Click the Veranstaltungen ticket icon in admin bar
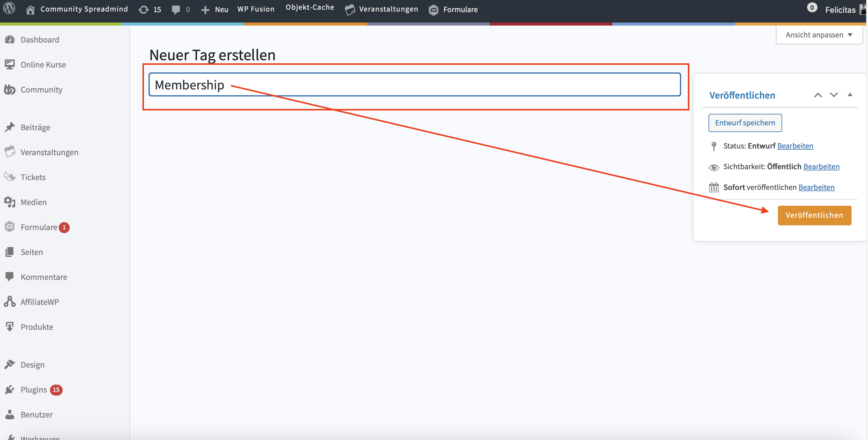This screenshot has height=440, width=868. tap(350, 9)
